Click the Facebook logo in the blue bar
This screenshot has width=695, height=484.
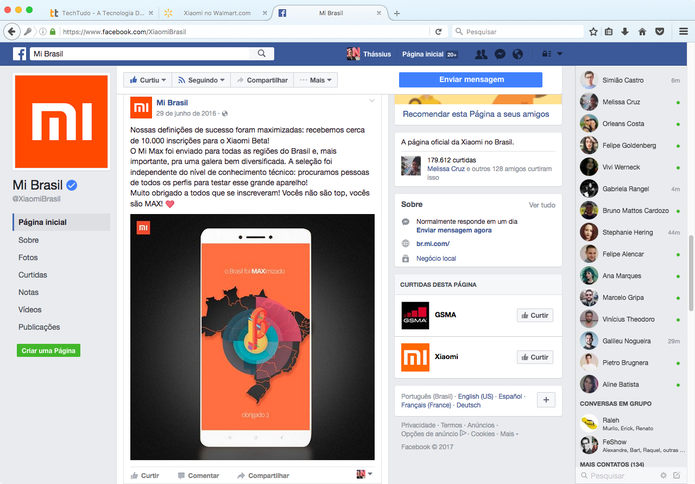point(19,54)
